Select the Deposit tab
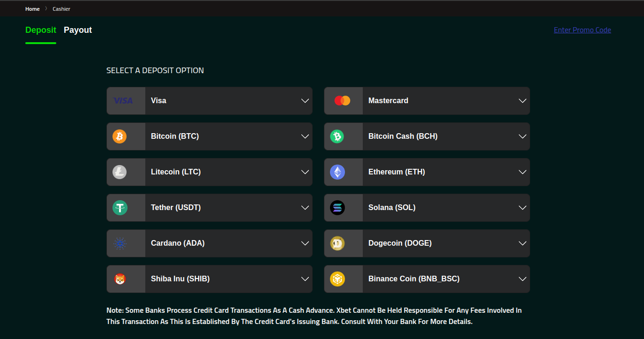Screen dimensions: 644x339 [x=41, y=30]
